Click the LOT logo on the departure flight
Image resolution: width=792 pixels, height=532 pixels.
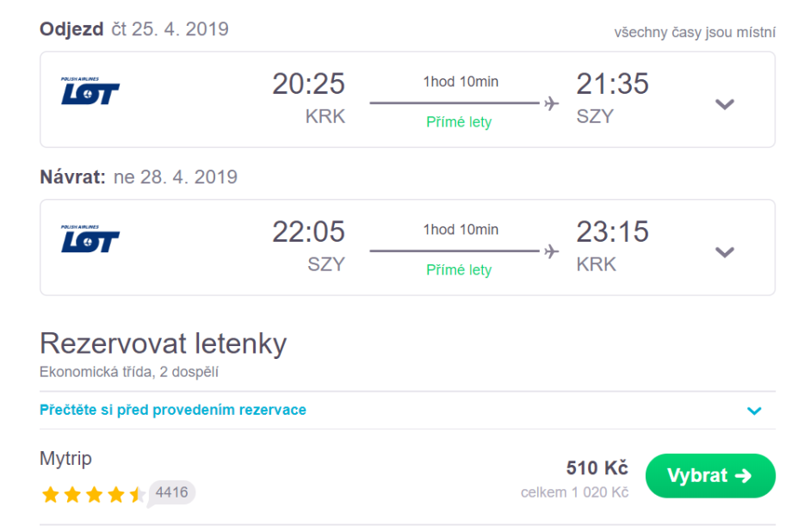(90, 91)
